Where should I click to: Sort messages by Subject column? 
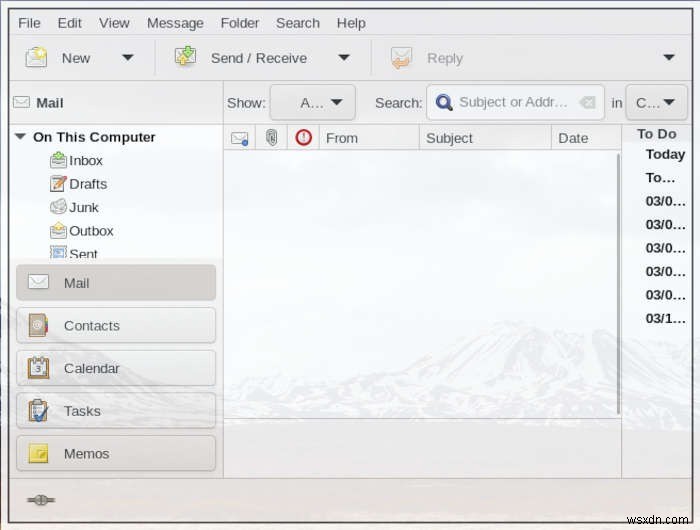485,138
